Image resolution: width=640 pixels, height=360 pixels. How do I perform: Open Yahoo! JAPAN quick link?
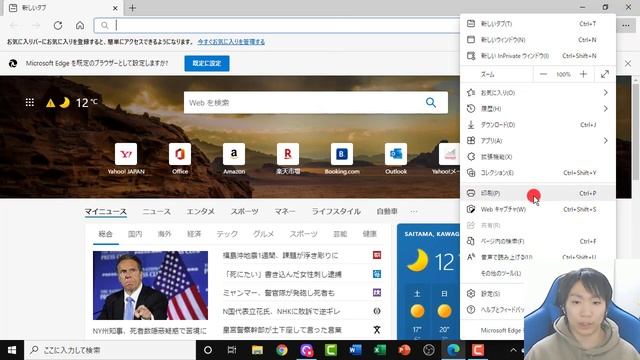pos(126,159)
